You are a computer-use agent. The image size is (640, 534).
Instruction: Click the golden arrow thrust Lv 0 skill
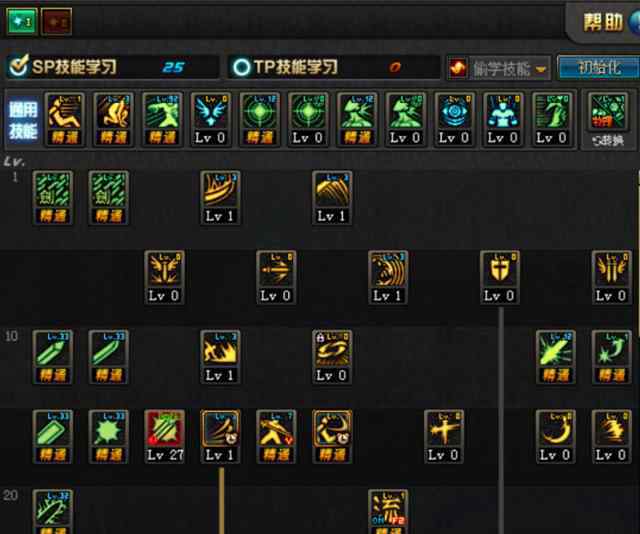276,277
